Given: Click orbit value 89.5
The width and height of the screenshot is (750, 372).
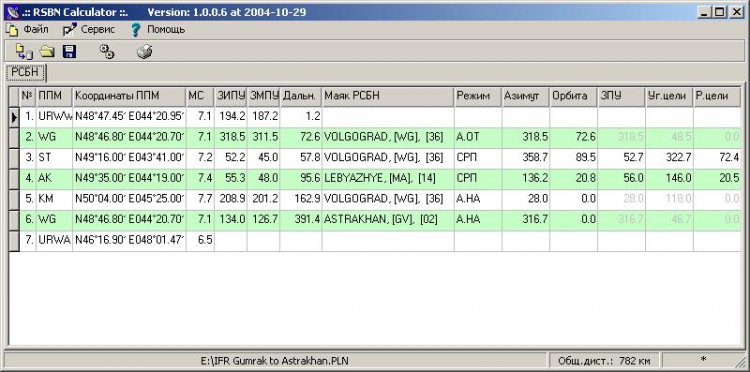Looking at the screenshot, I should [573, 158].
